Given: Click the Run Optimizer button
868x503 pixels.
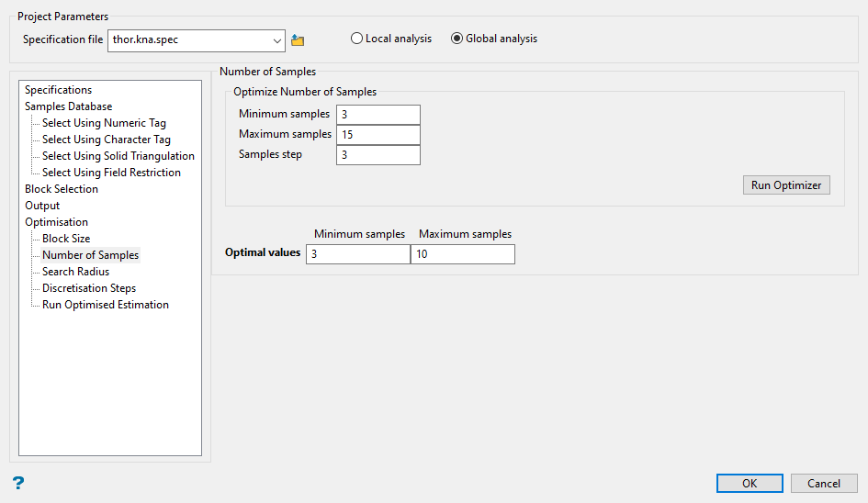Looking at the screenshot, I should 786,185.
